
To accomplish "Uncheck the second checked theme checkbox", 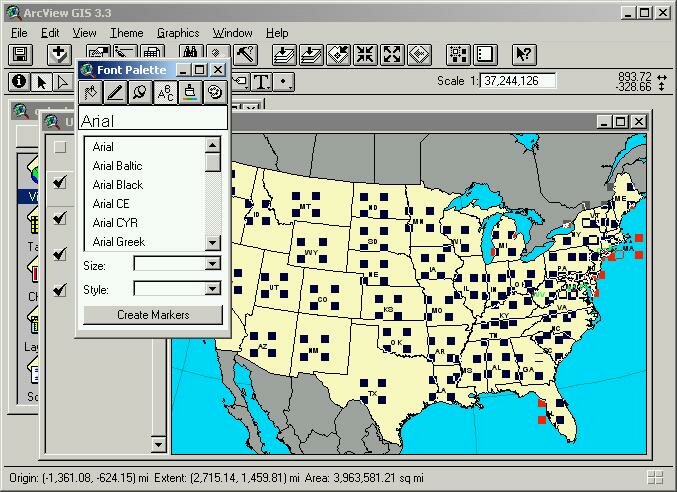I will [60, 218].
